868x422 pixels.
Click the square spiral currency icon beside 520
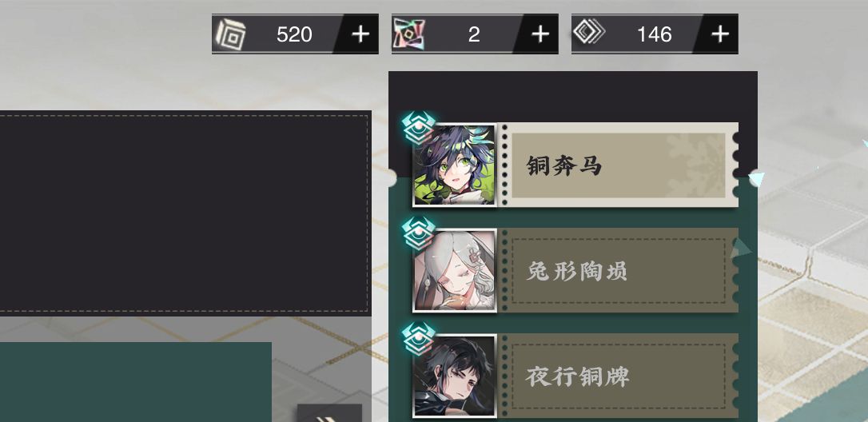tap(231, 34)
